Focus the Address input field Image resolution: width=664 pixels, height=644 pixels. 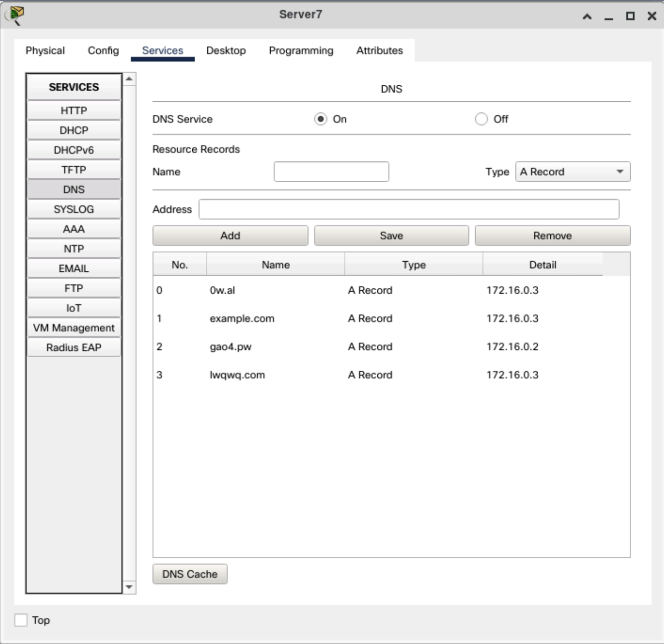coord(409,209)
